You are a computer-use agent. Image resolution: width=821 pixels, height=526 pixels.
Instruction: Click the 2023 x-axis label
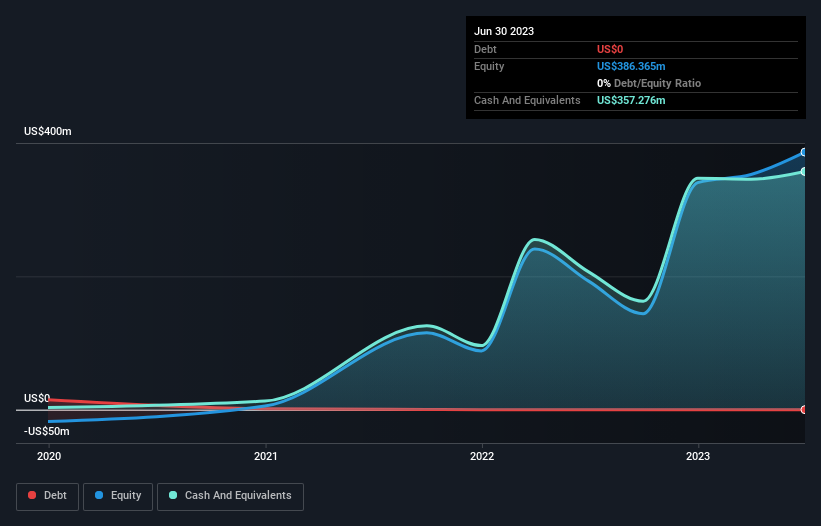tap(698, 456)
